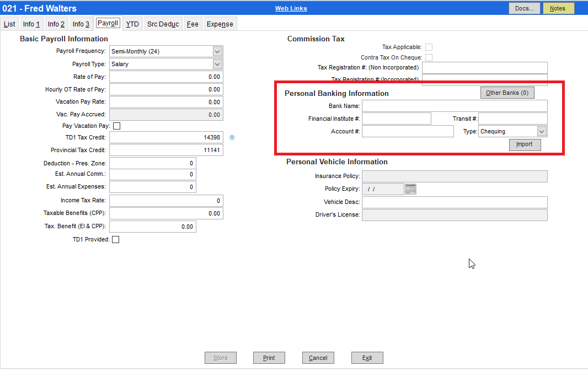
Task: Go to the List tab
Action: 9,24
